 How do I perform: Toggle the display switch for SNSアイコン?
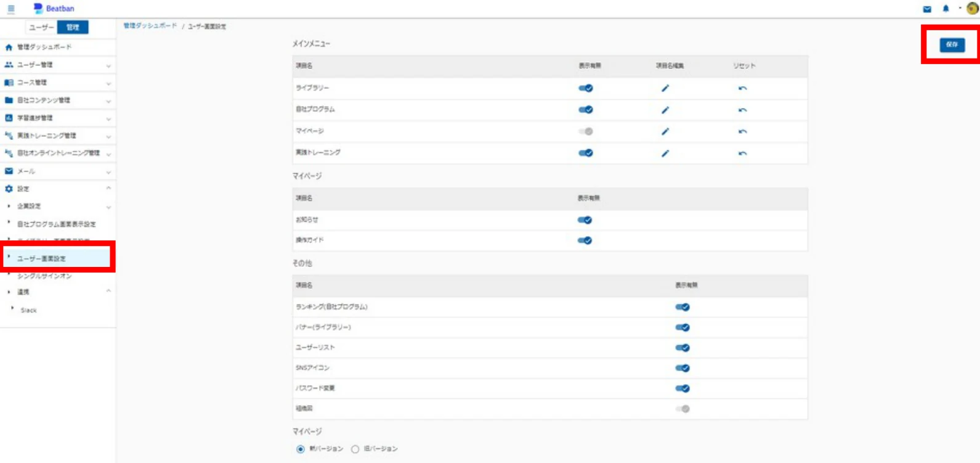682,368
